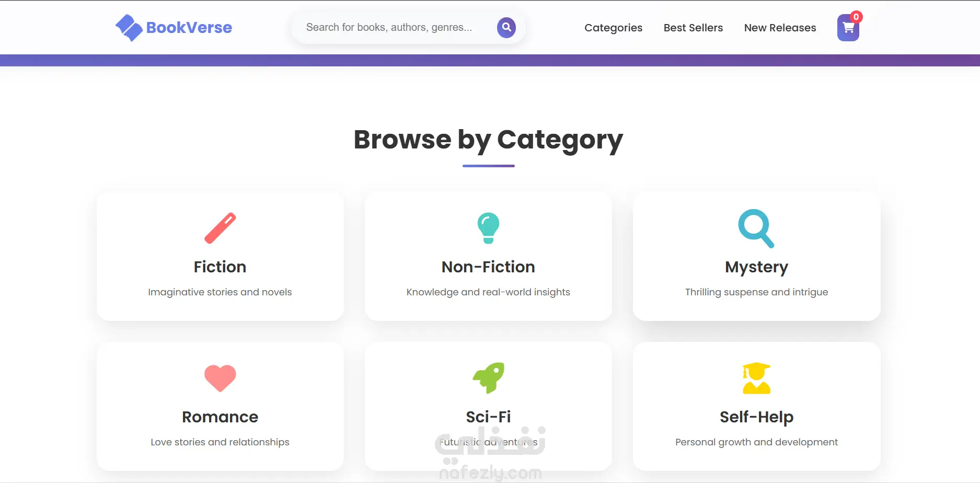Click the BookVerse logo icon
980x483 pixels.
pyautogui.click(x=129, y=28)
